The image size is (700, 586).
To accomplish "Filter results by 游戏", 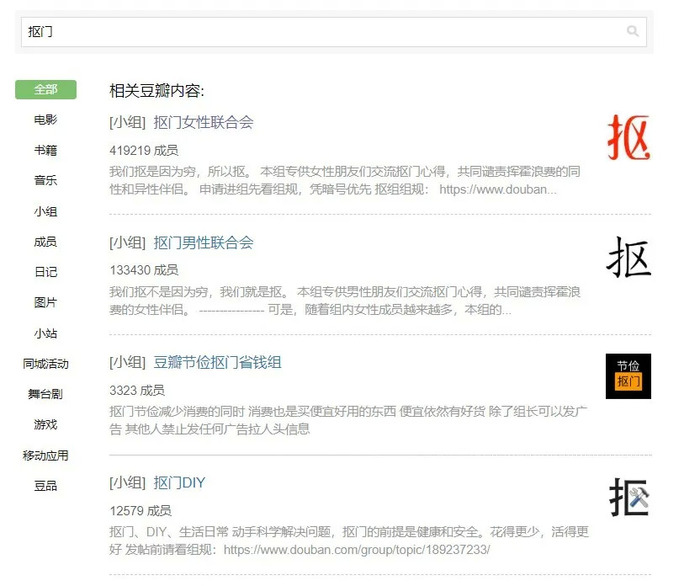I will click(46, 424).
